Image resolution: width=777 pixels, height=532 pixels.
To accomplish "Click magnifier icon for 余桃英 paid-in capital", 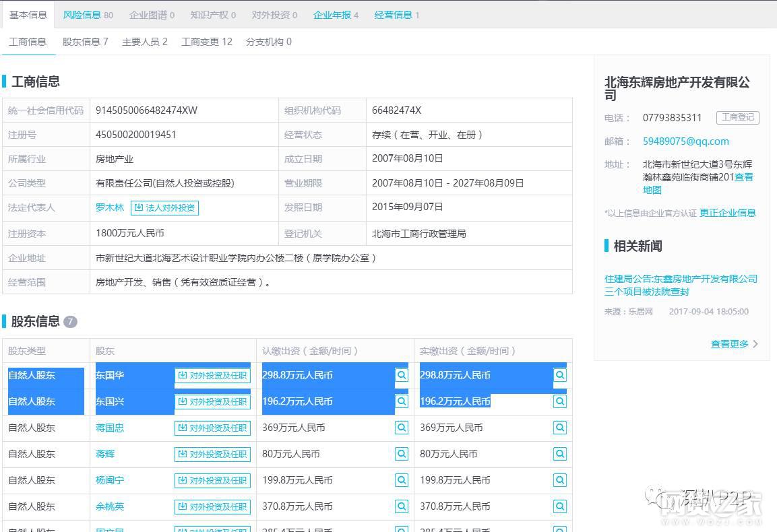I will (559, 506).
